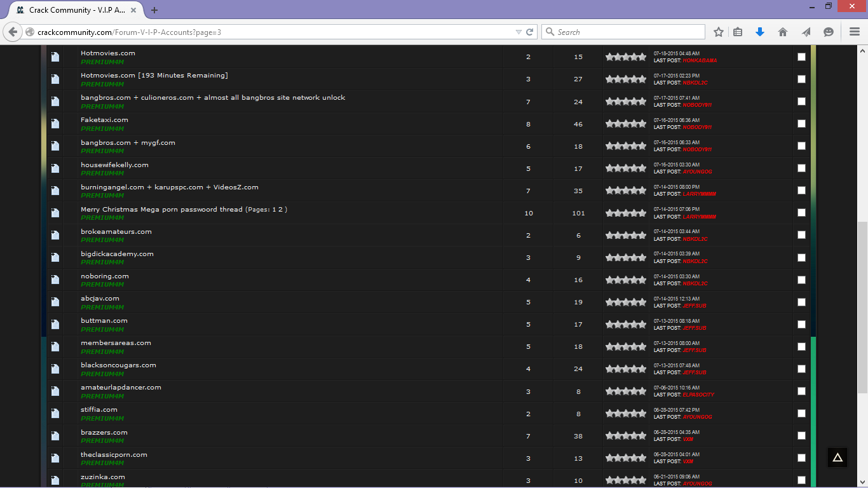
Task: Click the thread icon beside membersareas.com
Action: click(x=55, y=346)
